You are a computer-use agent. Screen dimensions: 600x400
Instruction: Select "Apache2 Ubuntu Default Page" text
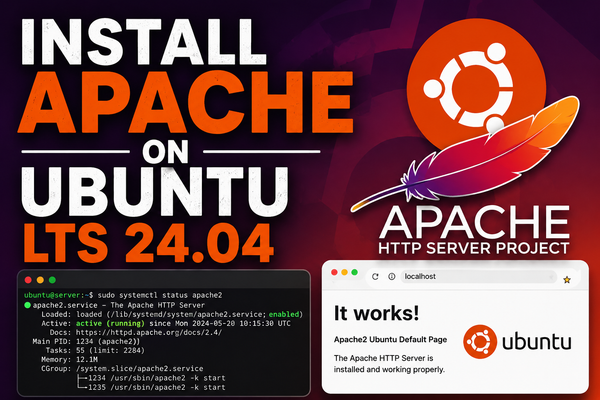tap(390, 340)
